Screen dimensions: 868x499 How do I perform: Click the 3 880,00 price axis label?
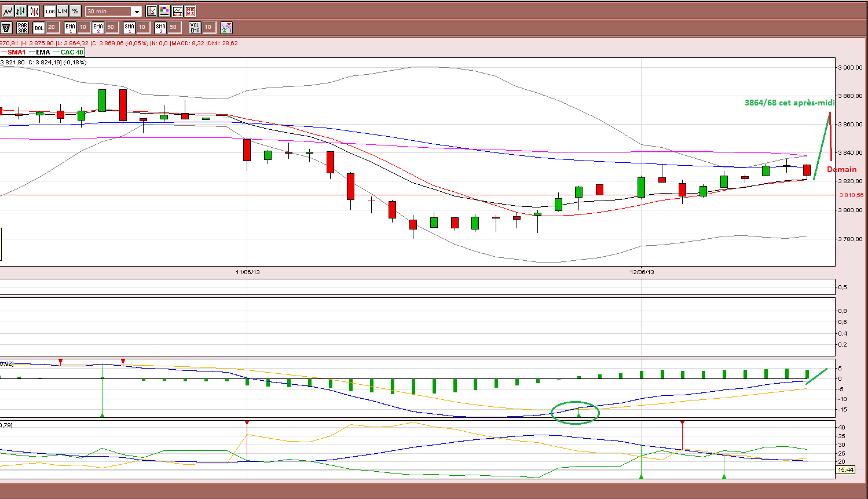pos(851,96)
